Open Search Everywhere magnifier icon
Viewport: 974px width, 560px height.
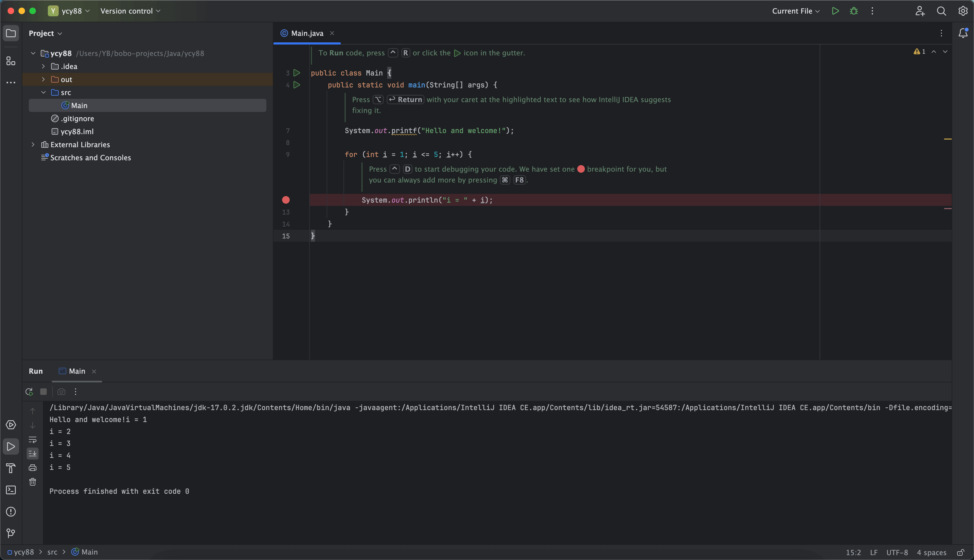pyautogui.click(x=941, y=11)
